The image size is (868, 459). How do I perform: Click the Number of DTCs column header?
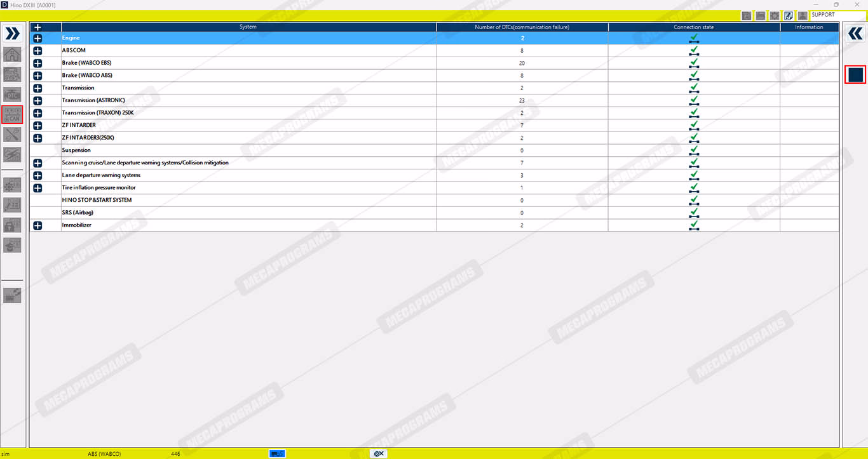click(x=522, y=27)
